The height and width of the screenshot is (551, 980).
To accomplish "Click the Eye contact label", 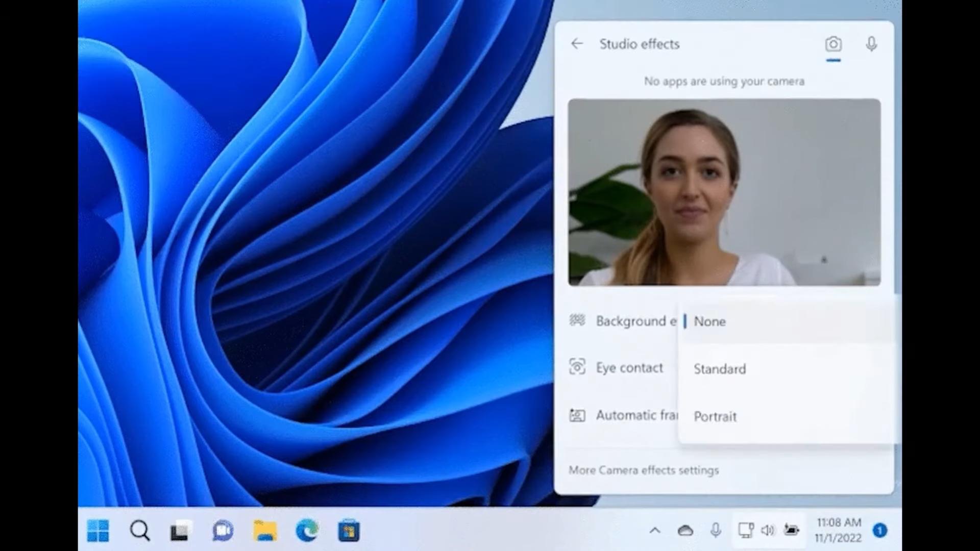I will (x=629, y=368).
